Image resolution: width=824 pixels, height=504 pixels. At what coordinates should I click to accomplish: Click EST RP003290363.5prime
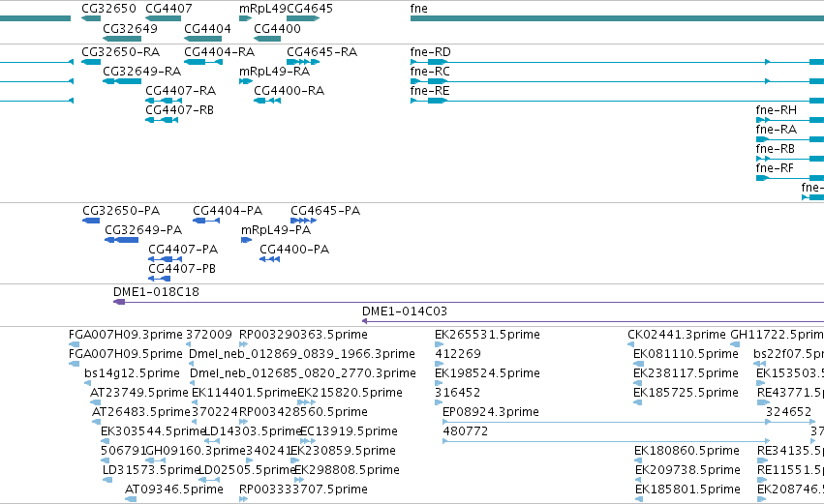(303, 335)
